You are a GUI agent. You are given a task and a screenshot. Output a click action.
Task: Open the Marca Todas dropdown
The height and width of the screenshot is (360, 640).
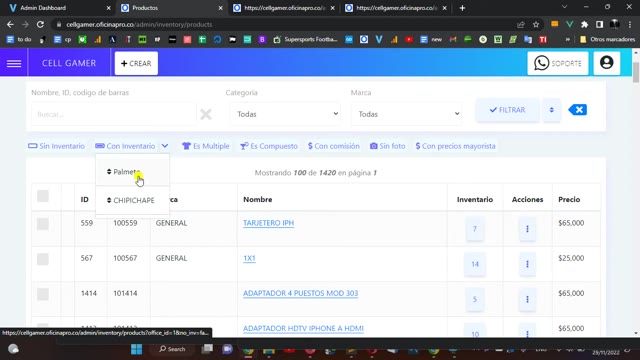pyautogui.click(x=406, y=114)
